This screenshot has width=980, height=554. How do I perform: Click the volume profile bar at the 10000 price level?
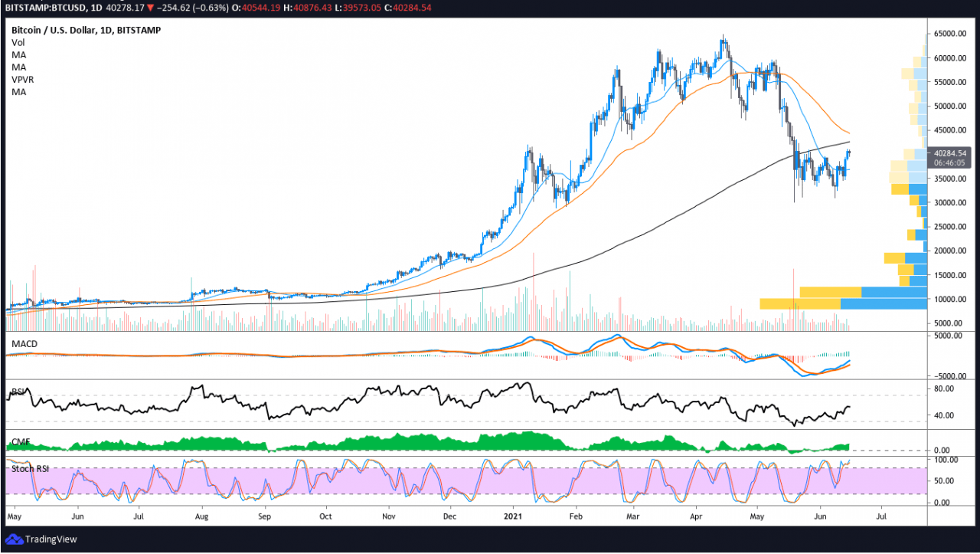point(844,303)
